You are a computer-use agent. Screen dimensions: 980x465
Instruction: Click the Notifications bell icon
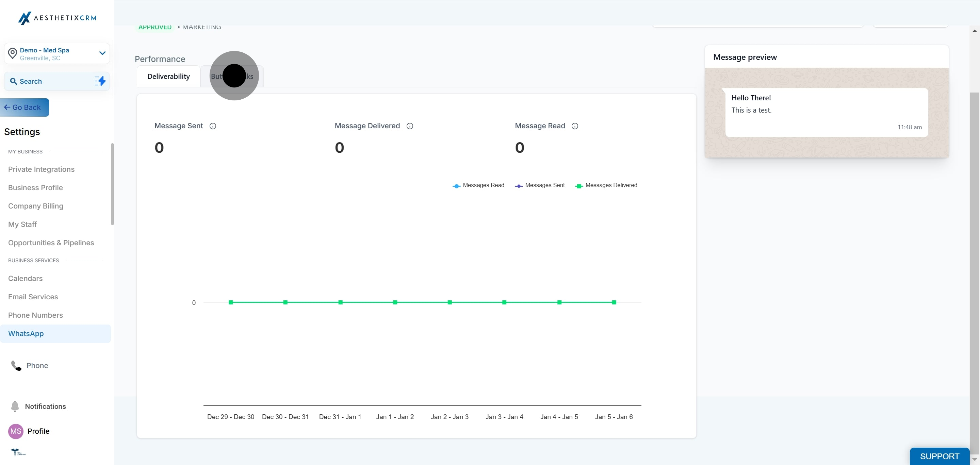point(15,406)
